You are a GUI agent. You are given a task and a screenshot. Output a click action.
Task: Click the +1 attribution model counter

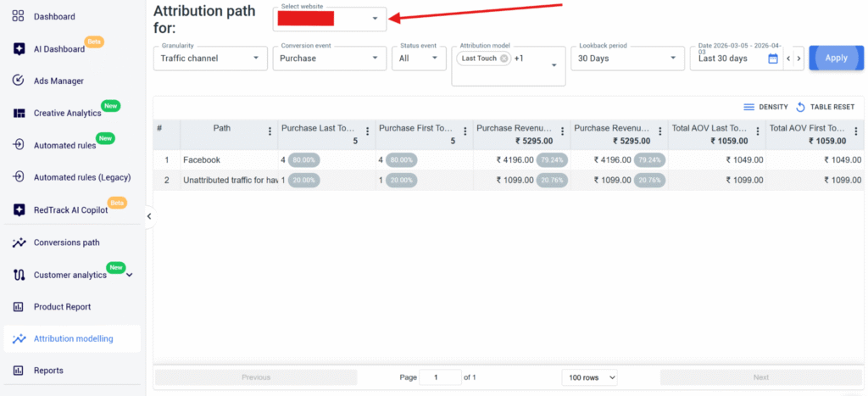point(519,59)
